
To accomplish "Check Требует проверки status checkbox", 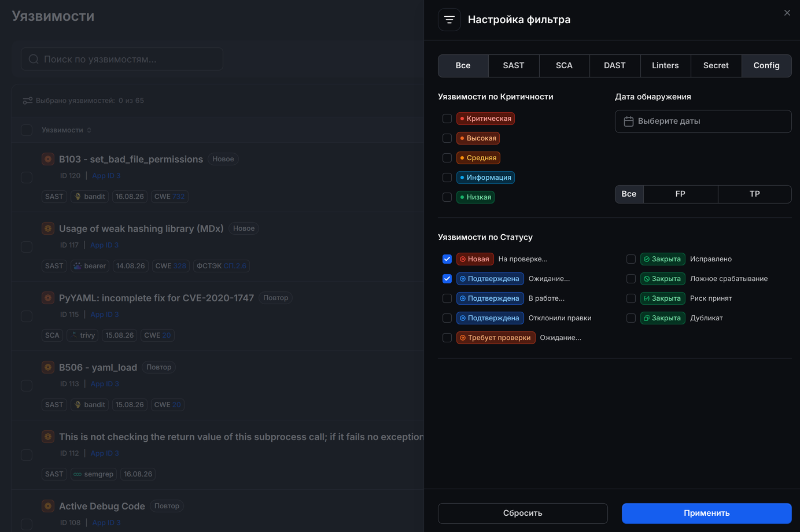I will (x=447, y=338).
